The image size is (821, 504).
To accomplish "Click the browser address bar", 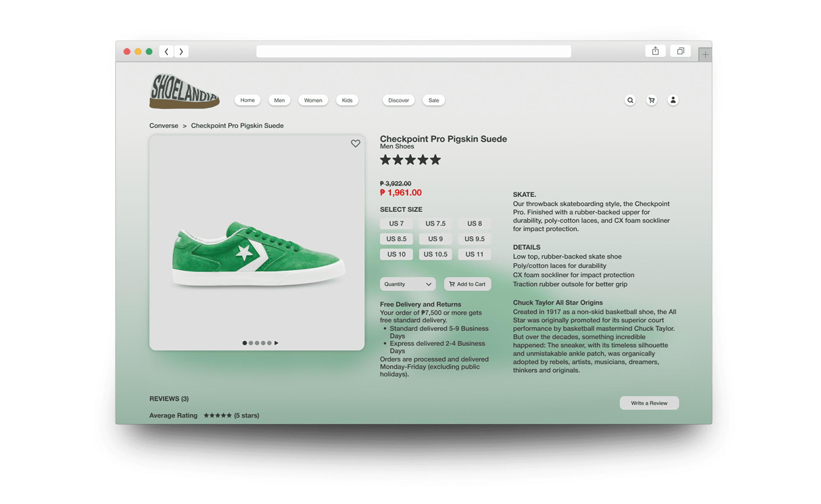I will 413,51.
